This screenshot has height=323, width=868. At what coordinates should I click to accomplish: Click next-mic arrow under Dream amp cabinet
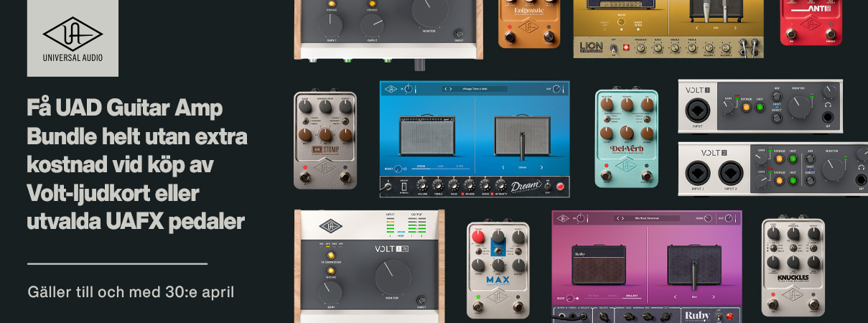click(x=541, y=167)
